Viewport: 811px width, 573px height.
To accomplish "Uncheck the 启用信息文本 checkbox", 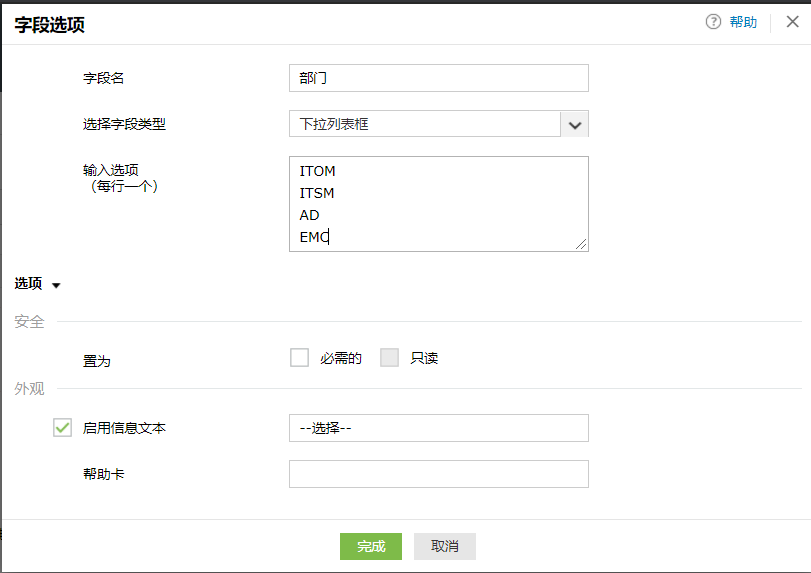I will (x=62, y=428).
